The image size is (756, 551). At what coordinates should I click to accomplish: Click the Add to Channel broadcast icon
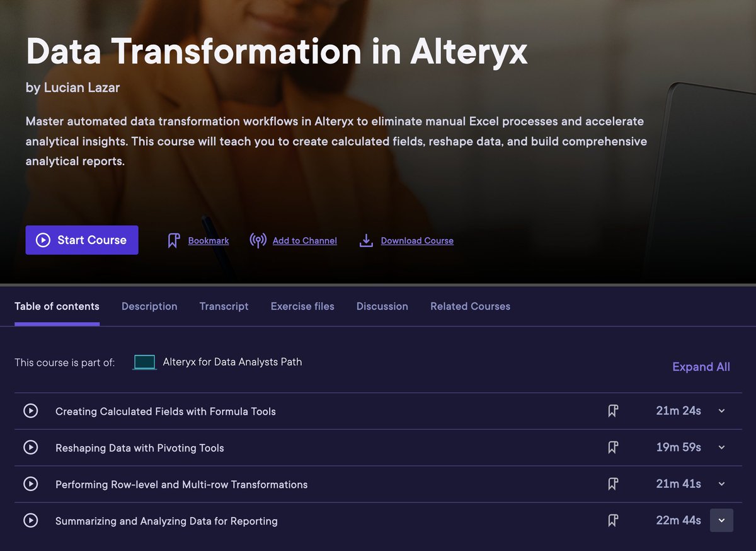click(258, 240)
